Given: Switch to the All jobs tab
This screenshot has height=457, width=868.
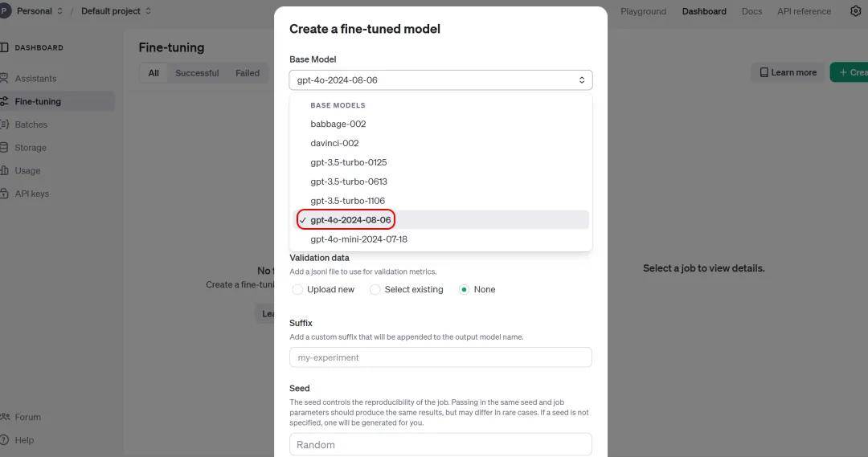Looking at the screenshot, I should click(154, 73).
